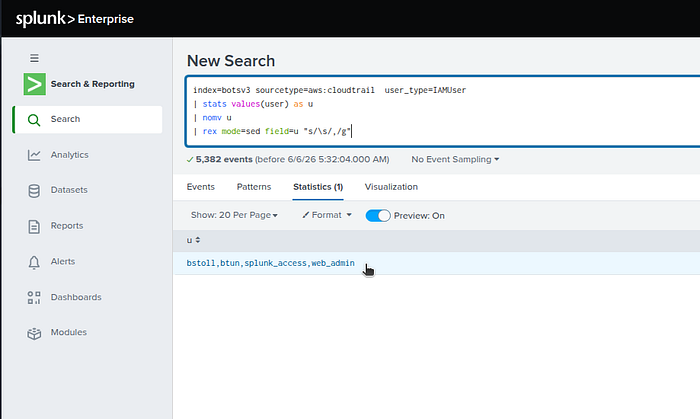
Task: Click the Analytics chart icon
Action: pos(34,155)
